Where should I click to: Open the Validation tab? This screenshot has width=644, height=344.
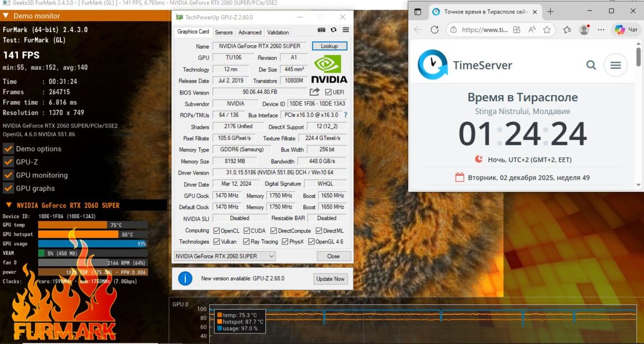pos(278,32)
